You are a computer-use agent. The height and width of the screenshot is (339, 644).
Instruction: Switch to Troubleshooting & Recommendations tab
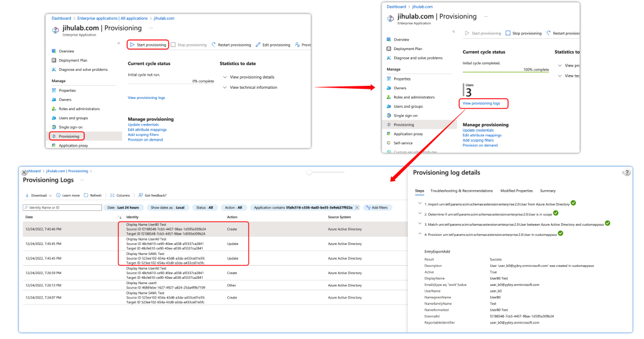coord(461,191)
